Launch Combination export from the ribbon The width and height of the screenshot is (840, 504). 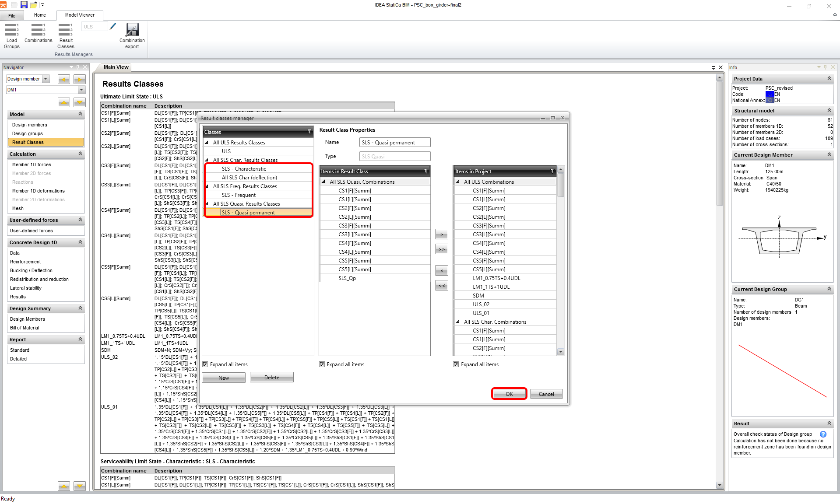[x=132, y=36]
